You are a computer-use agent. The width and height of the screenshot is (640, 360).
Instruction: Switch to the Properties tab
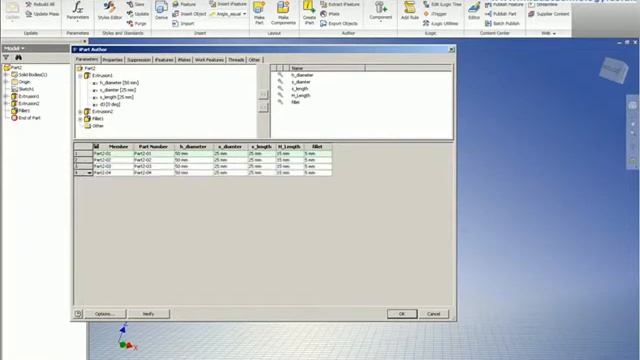tap(112, 60)
